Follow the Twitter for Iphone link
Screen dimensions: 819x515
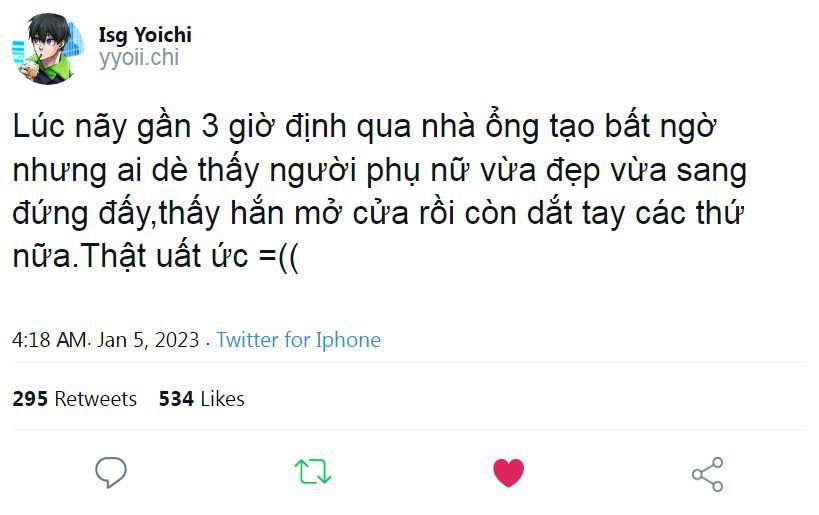(x=298, y=340)
